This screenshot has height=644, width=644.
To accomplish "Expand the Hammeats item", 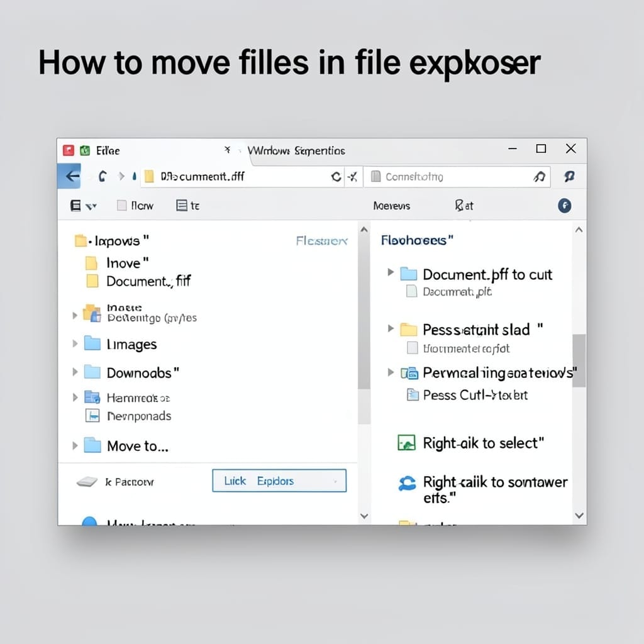I will coord(75,397).
